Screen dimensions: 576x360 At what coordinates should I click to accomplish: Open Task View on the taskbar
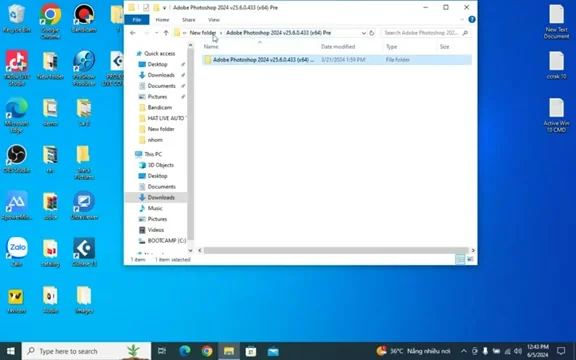click(x=162, y=351)
